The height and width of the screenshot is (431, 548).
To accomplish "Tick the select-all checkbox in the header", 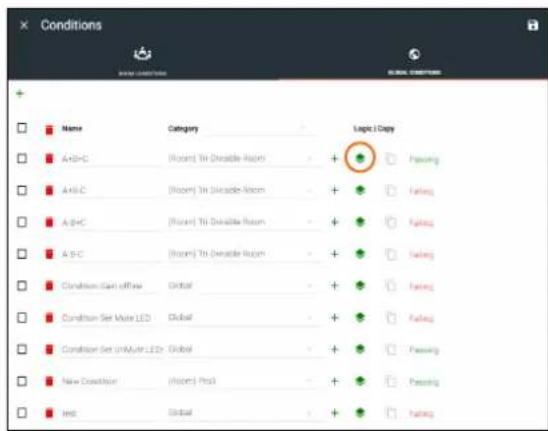I will (x=22, y=128).
